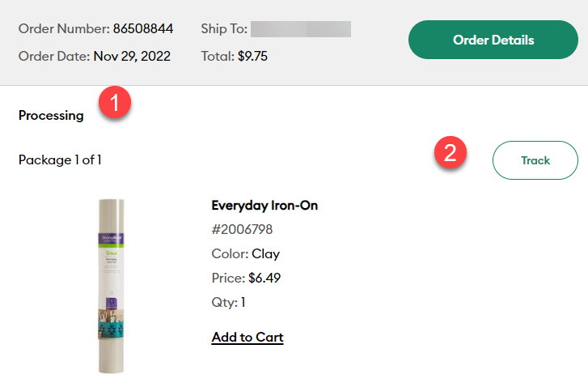
Task: Click item number #2006798
Action: pyautogui.click(x=241, y=230)
